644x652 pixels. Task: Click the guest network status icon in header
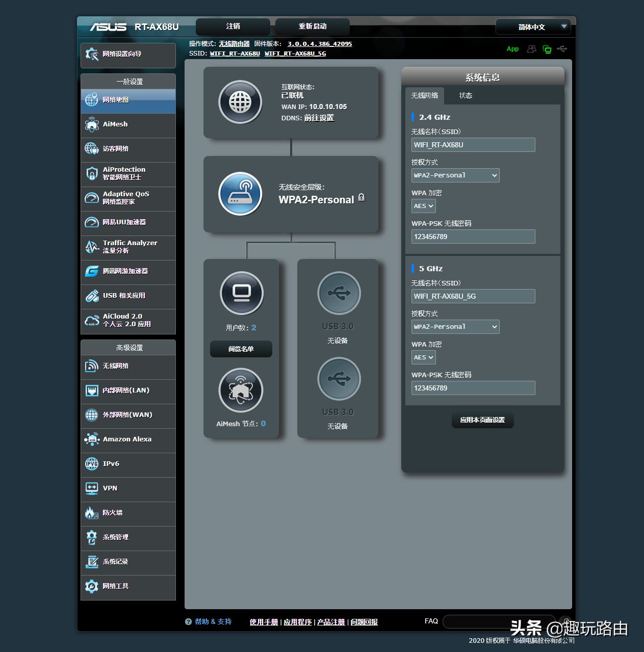pyautogui.click(x=531, y=49)
